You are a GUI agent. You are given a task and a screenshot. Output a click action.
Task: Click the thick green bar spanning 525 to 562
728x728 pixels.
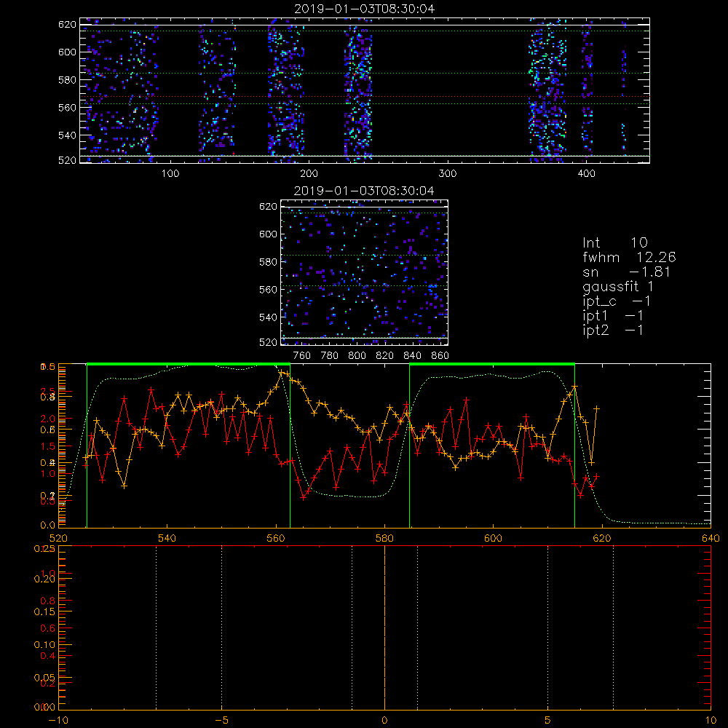(x=189, y=365)
